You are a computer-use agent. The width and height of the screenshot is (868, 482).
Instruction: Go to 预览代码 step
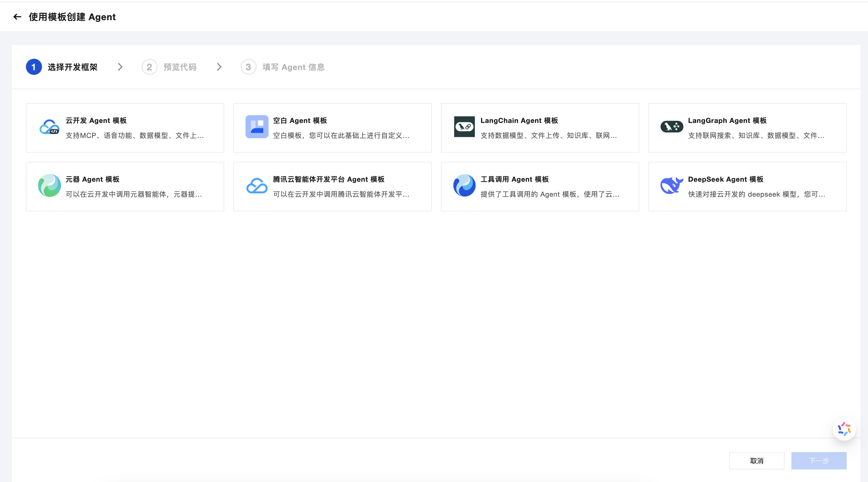180,67
